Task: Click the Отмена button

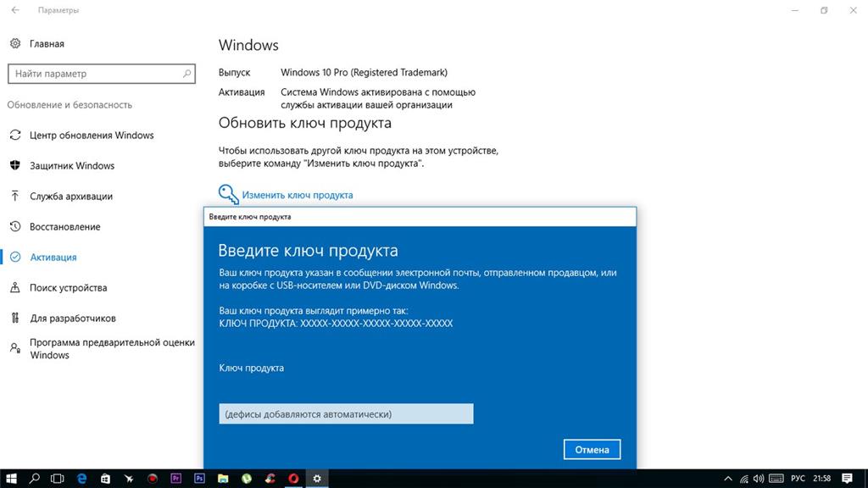Action: tap(592, 449)
